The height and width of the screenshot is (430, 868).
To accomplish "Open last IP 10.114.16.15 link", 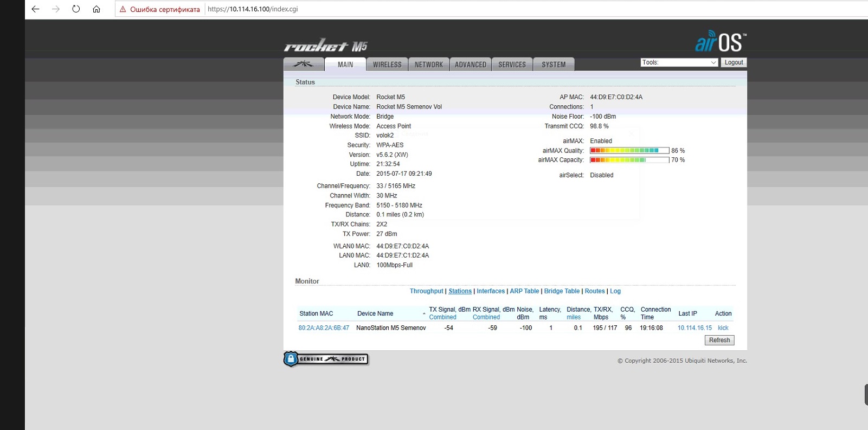I will click(x=695, y=328).
